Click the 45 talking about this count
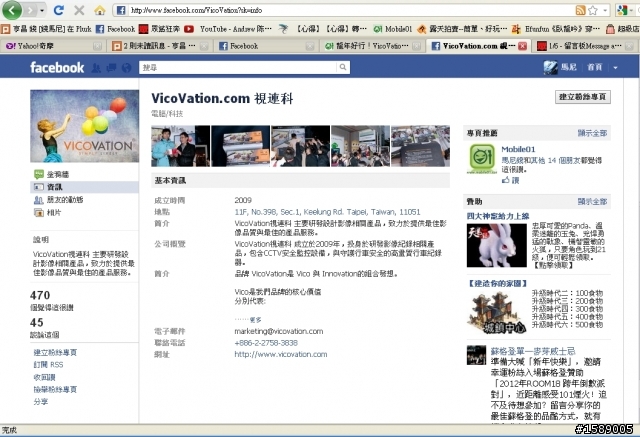This screenshot has height=437, width=640. tap(37, 322)
